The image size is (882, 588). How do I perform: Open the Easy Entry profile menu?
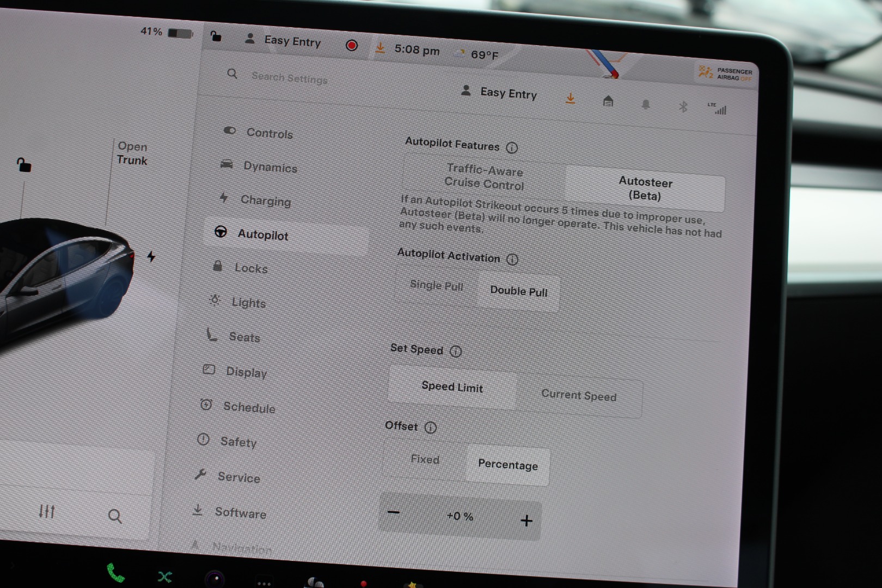[x=499, y=93]
